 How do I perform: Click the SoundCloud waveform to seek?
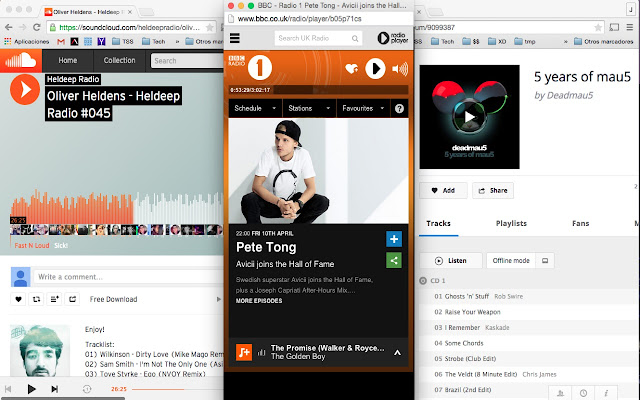click(x=116, y=208)
